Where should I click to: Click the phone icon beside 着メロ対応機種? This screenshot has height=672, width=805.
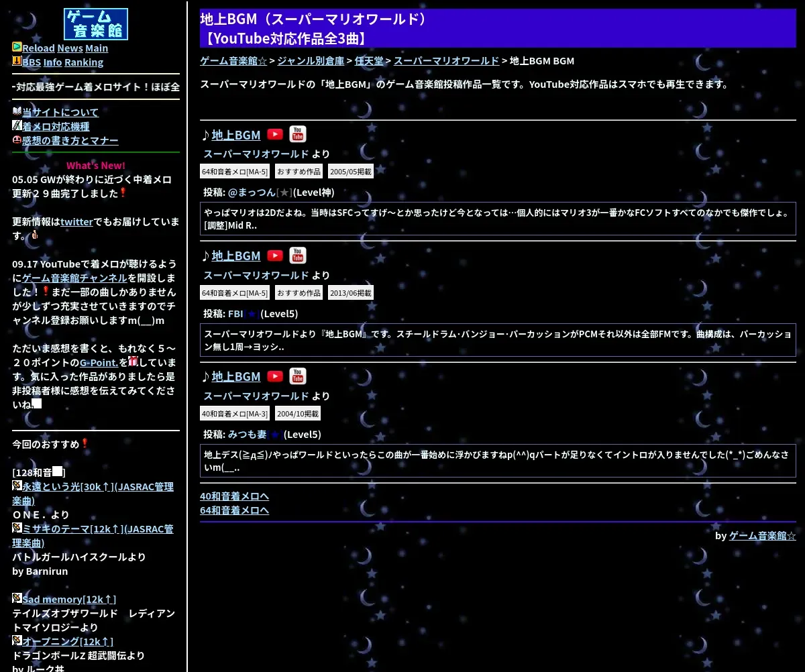click(17, 125)
